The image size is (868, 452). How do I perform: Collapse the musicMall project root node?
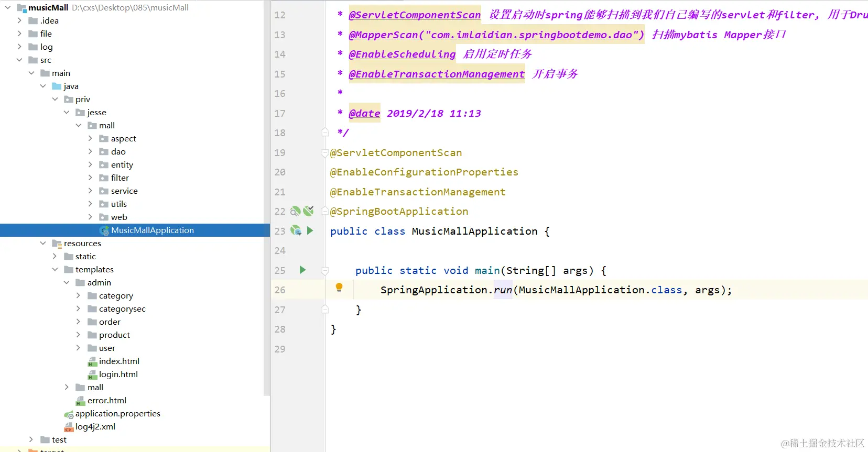pos(8,8)
